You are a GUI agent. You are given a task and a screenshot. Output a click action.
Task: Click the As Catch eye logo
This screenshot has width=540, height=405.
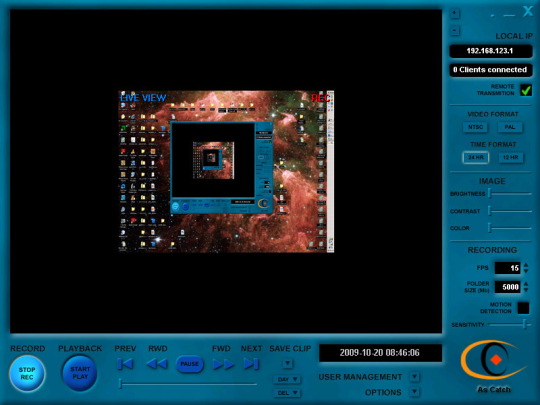(493, 361)
